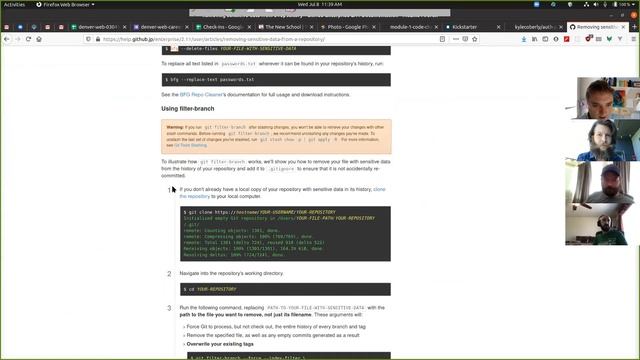Open the Firefox downloads arrow

point(524,39)
